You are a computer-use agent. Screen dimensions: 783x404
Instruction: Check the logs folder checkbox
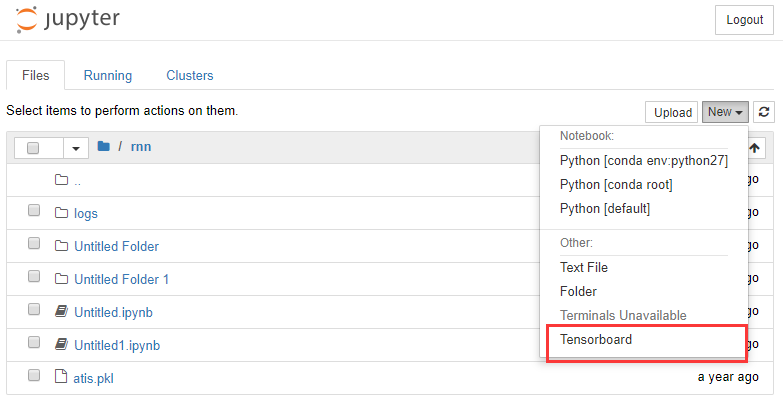pyautogui.click(x=34, y=212)
